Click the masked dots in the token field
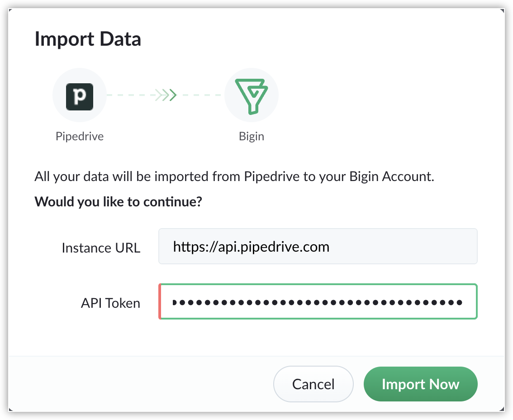 (318, 302)
